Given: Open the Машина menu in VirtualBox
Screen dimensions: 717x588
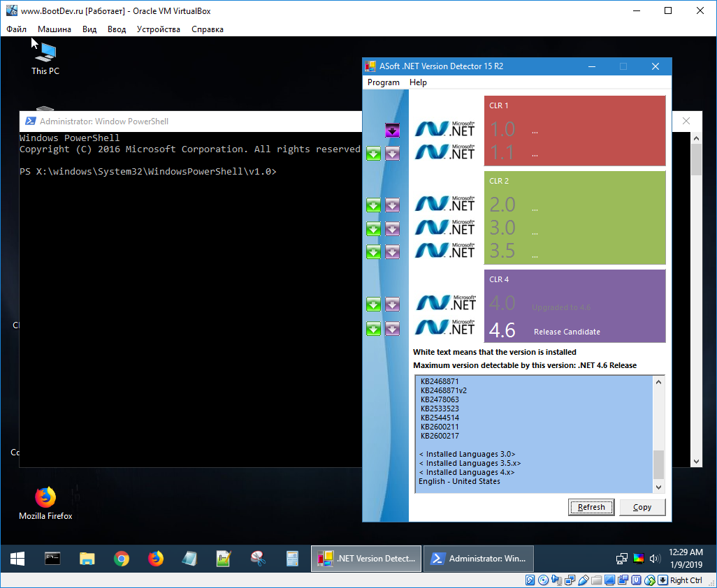Looking at the screenshot, I should [x=55, y=29].
